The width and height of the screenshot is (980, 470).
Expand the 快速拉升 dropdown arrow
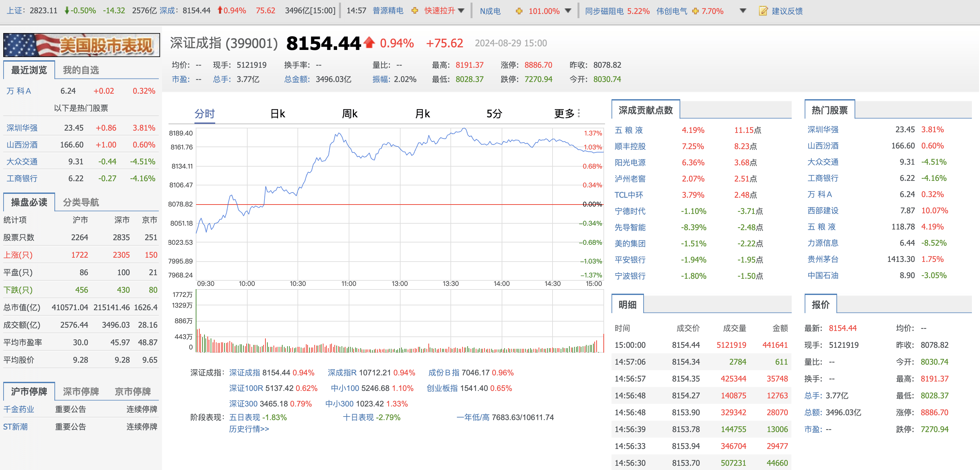pos(461,11)
